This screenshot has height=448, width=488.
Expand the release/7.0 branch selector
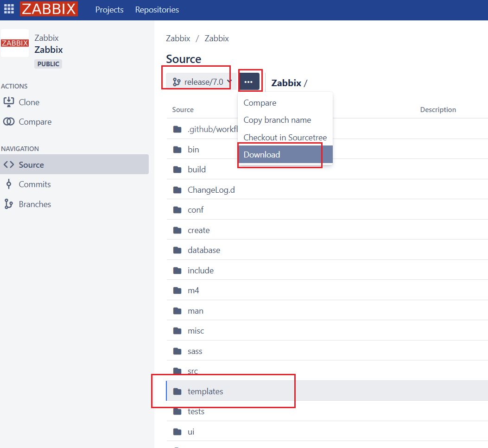pyautogui.click(x=202, y=82)
